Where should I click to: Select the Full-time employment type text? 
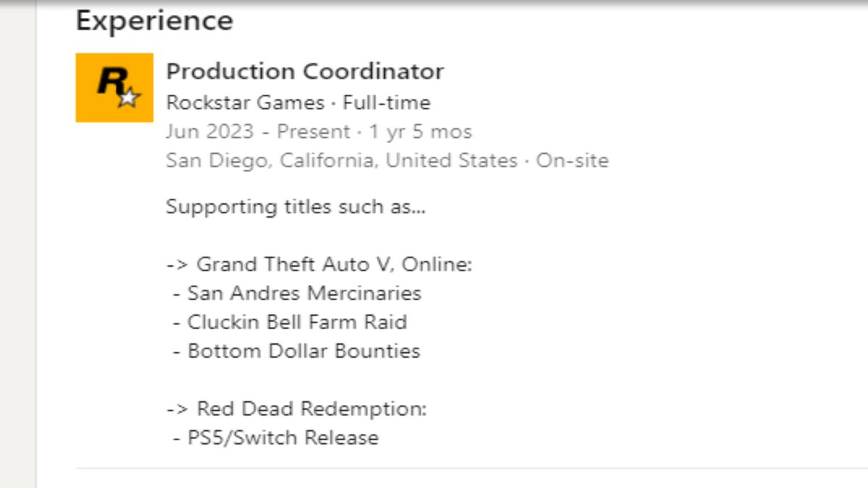(x=387, y=103)
